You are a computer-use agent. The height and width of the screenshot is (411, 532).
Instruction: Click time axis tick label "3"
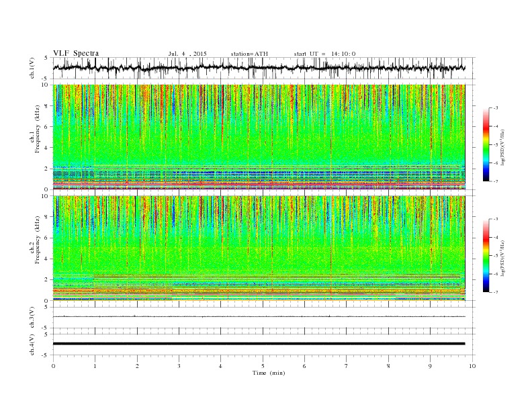[179, 366]
